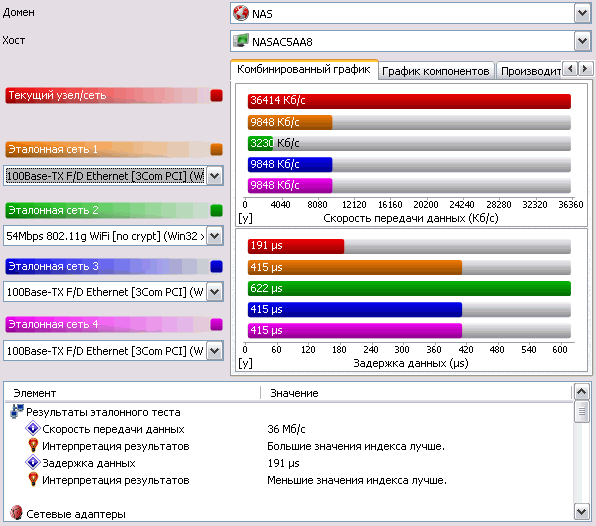Click the NASAC5AA8 host computer icon
Viewport: 596px width, 526px height.
click(x=241, y=41)
